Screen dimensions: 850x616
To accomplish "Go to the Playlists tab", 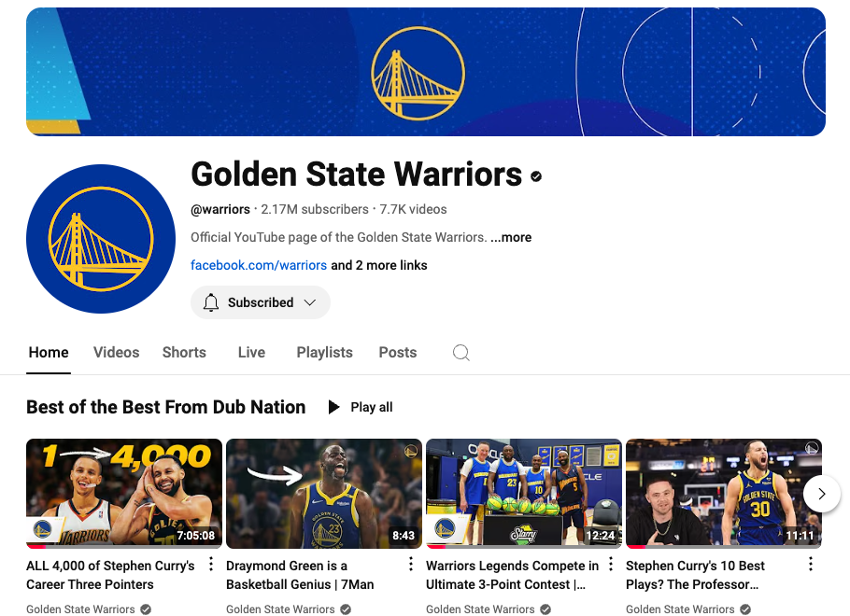I will tap(324, 353).
